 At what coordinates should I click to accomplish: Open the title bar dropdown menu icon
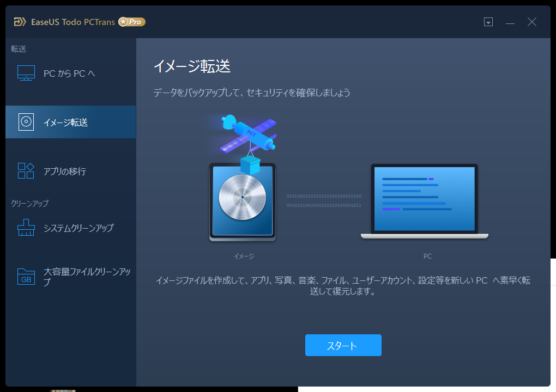click(488, 22)
